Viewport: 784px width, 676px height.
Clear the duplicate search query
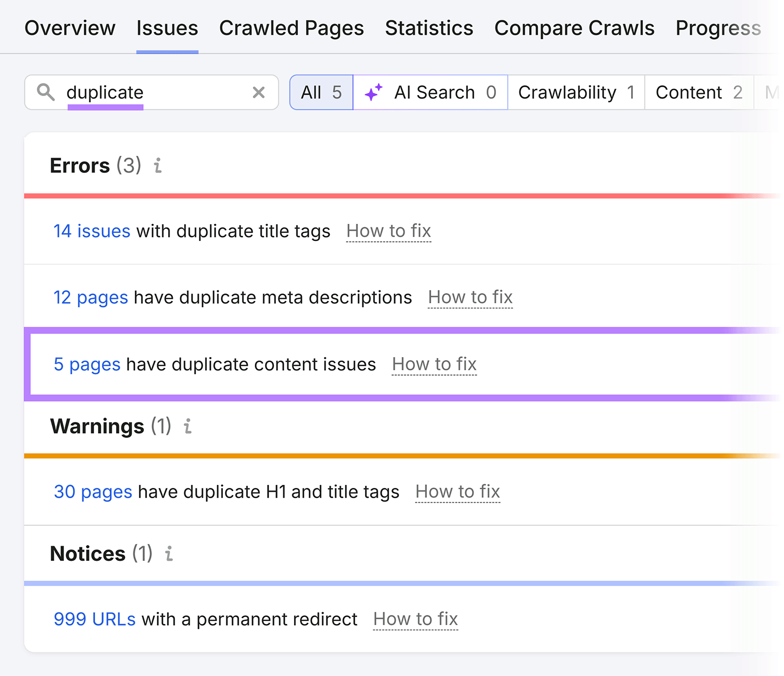(259, 92)
